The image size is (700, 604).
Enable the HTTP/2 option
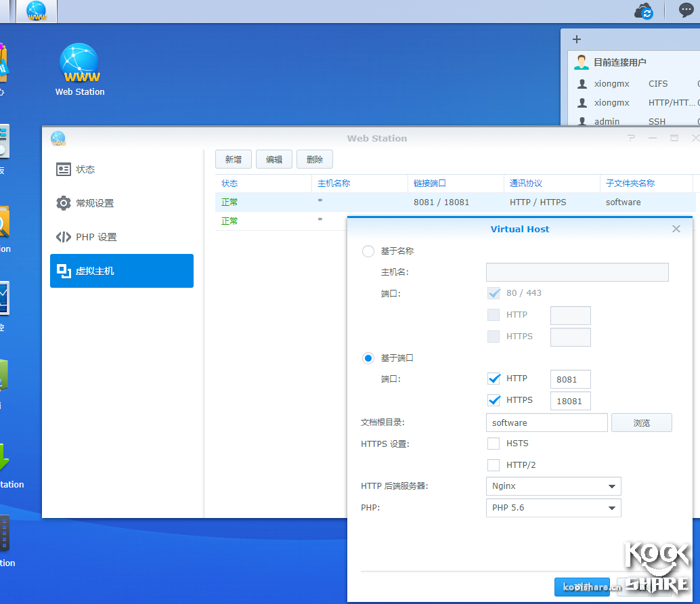click(x=494, y=465)
